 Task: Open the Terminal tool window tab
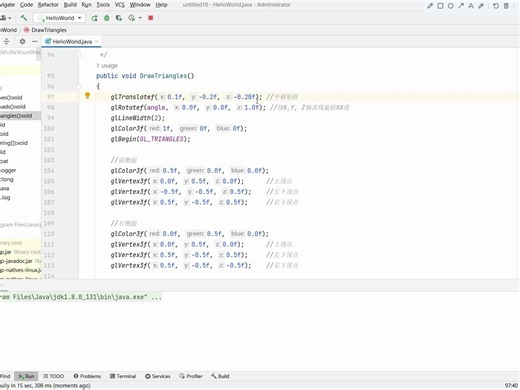(x=123, y=376)
